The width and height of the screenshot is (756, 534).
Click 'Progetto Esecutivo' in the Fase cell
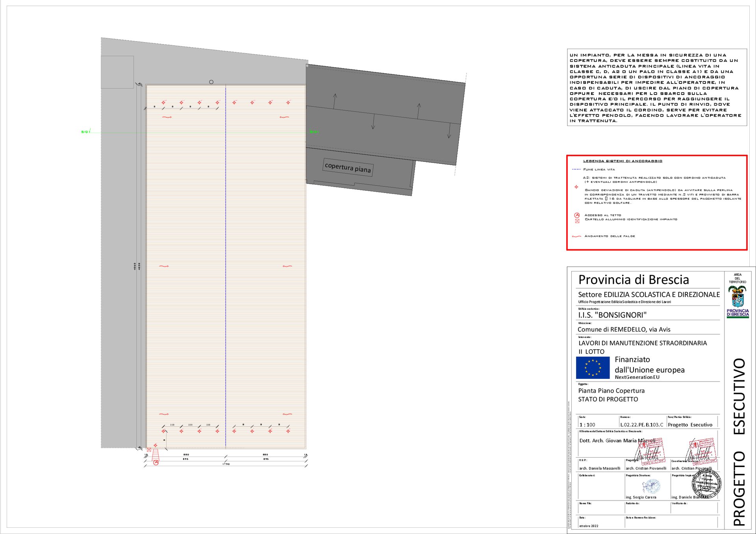coord(690,425)
